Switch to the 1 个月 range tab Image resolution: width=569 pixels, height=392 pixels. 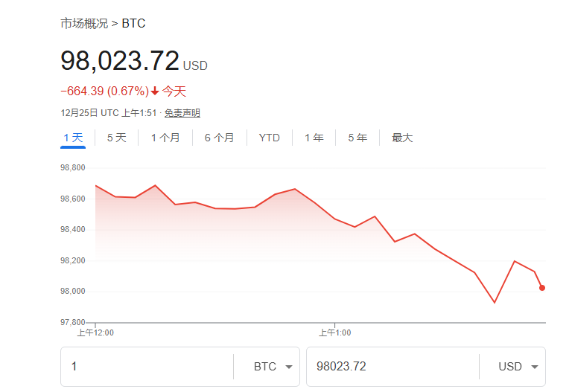pyautogui.click(x=165, y=138)
